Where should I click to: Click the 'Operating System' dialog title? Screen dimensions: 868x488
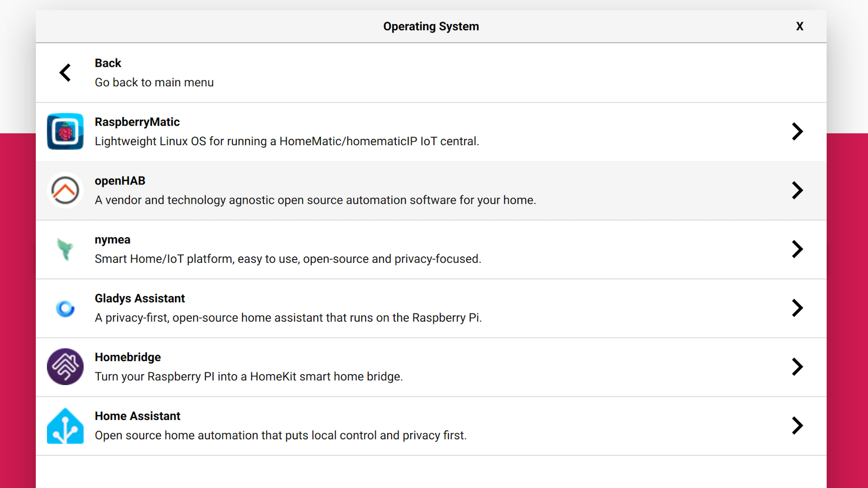(x=431, y=26)
